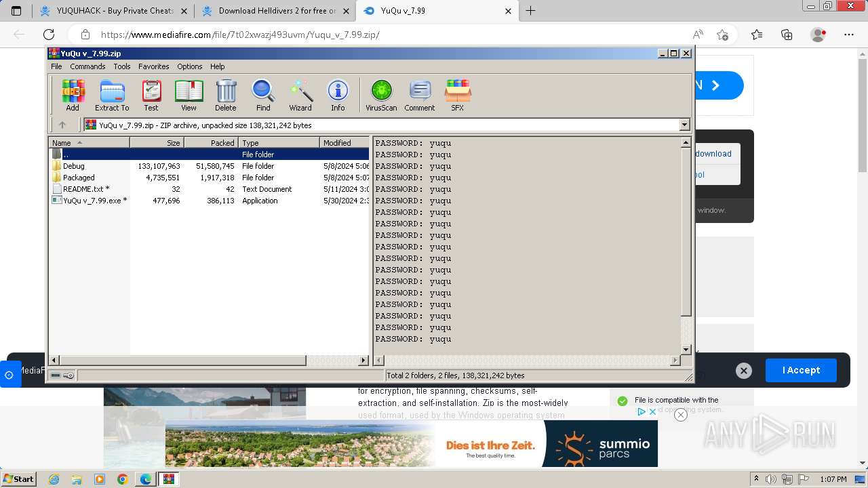Open Internet Explorer from taskbar
Screen dimensions: 868x488
(54, 479)
